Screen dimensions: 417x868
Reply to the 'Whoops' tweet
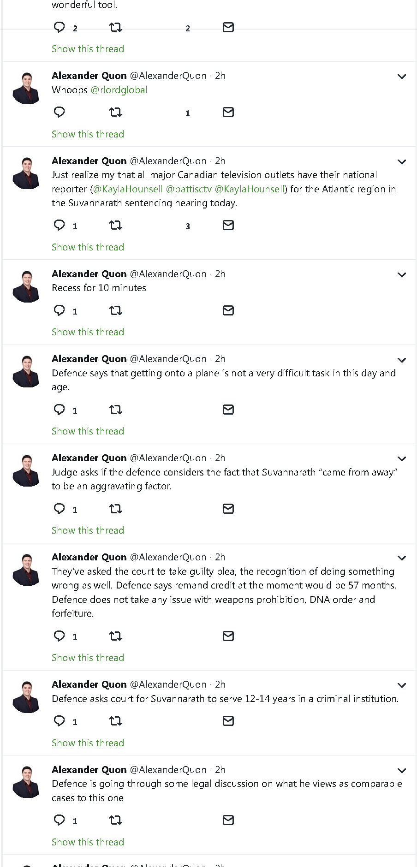point(60,112)
